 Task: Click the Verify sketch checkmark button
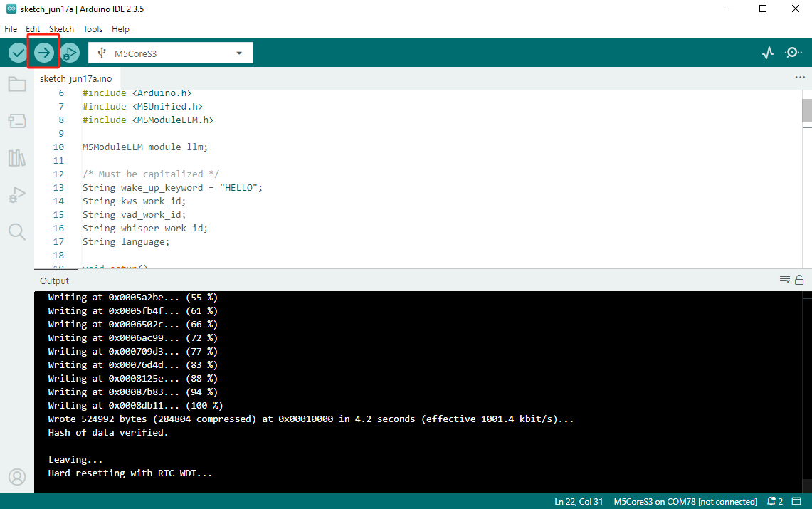click(18, 53)
